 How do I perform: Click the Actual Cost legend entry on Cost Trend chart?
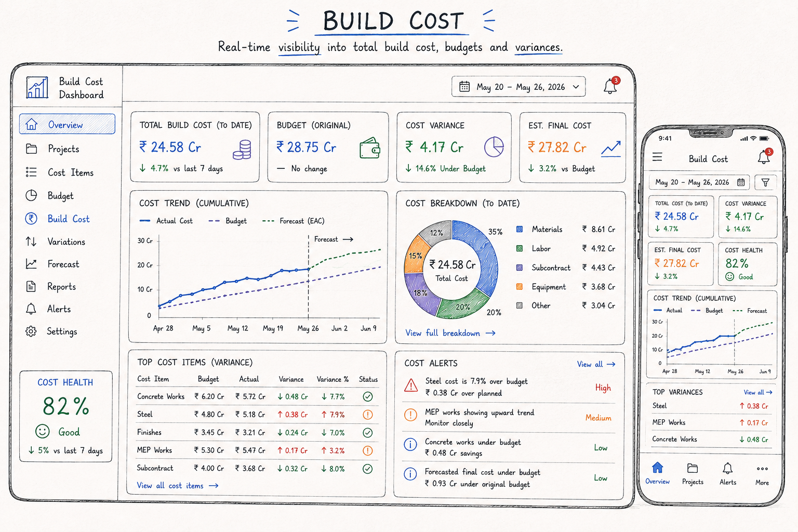tap(166, 221)
